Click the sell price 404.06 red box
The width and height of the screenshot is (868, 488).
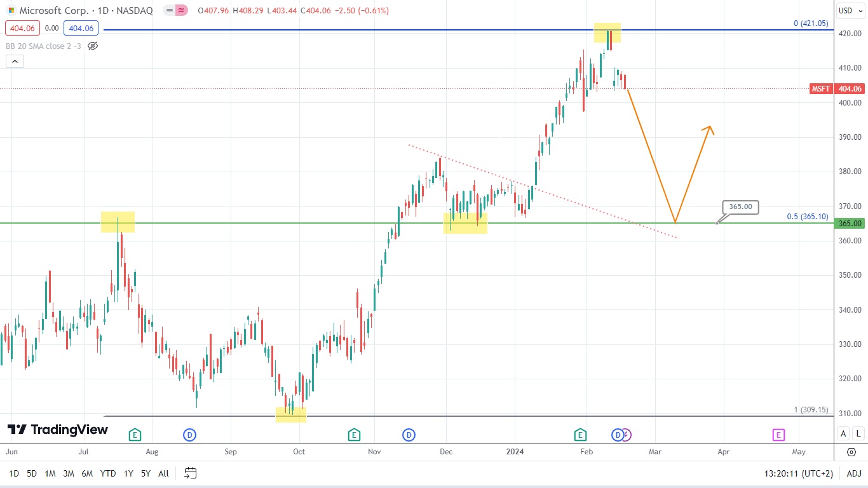click(22, 28)
